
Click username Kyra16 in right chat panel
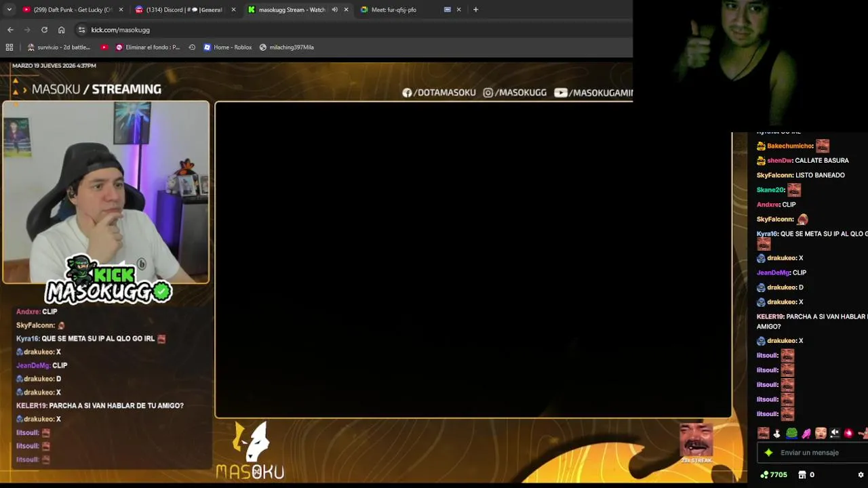(767, 234)
